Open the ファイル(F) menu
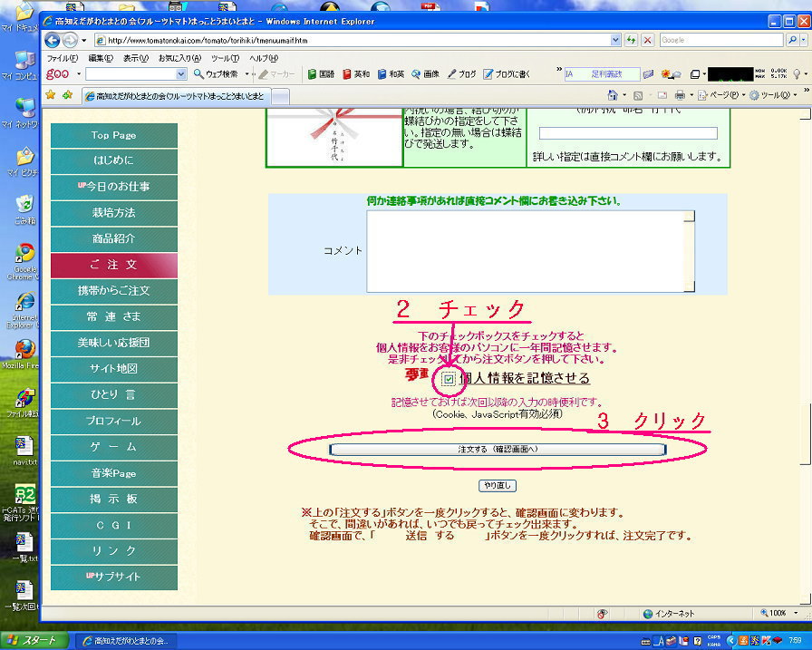The width and height of the screenshot is (812, 650). click(x=61, y=58)
